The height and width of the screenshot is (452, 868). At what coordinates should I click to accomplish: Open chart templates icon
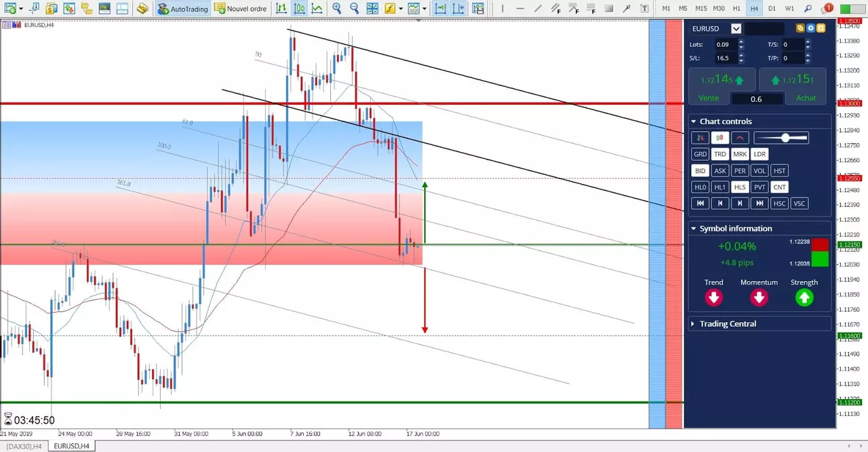tap(414, 8)
